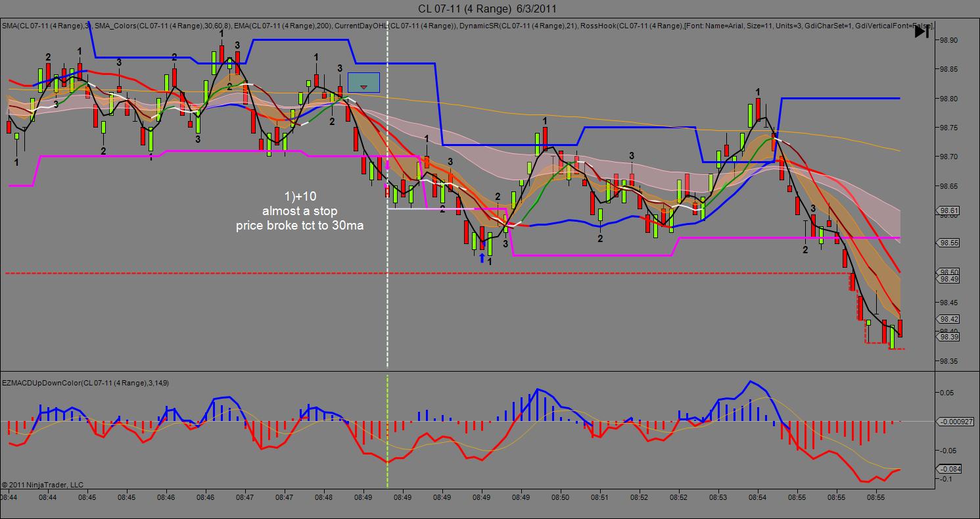Screen dimensions: 980x519
Task: Select the 98.49 price marker on axis
Action: pyautogui.click(x=949, y=279)
